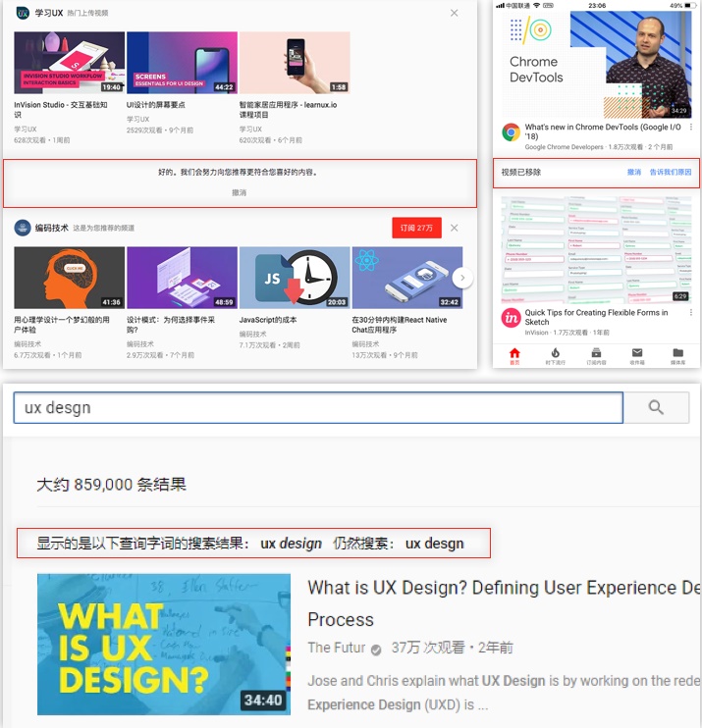Tap the 首页 home tab icon

click(x=514, y=356)
